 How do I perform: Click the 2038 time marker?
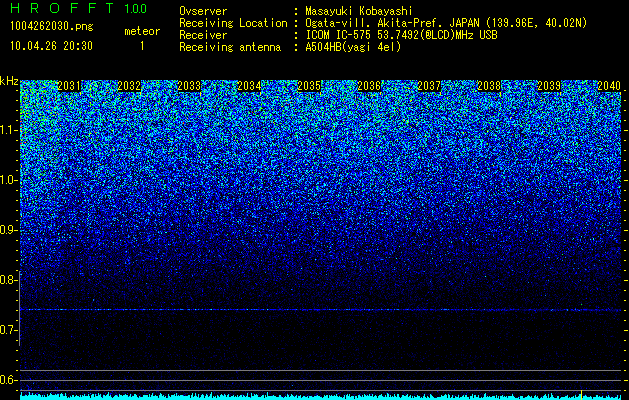[489, 86]
